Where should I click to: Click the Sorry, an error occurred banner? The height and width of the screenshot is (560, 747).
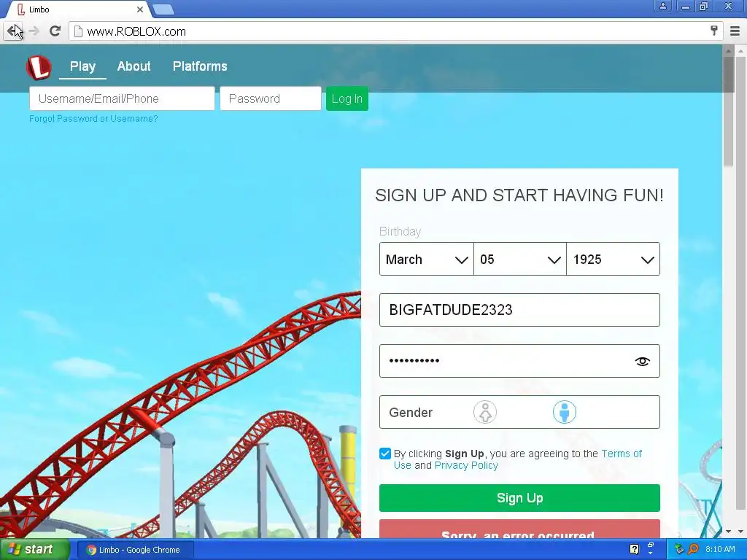pyautogui.click(x=519, y=529)
